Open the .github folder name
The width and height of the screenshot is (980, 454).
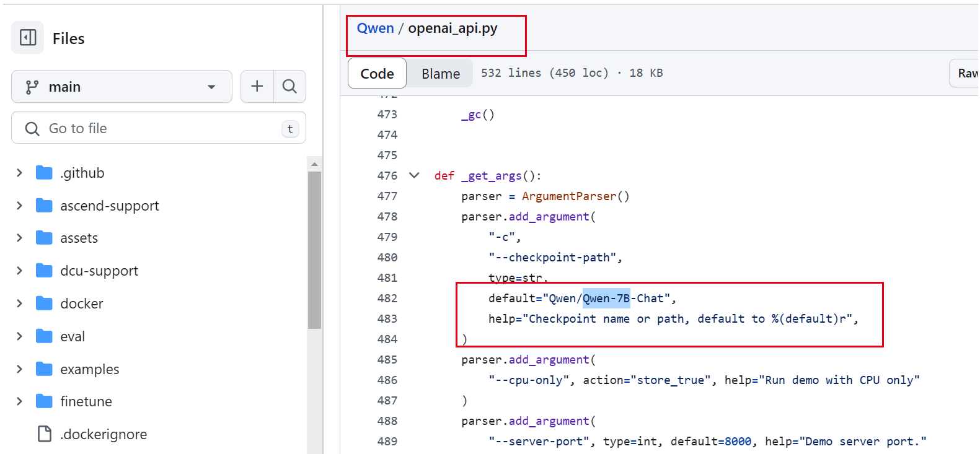tap(82, 173)
